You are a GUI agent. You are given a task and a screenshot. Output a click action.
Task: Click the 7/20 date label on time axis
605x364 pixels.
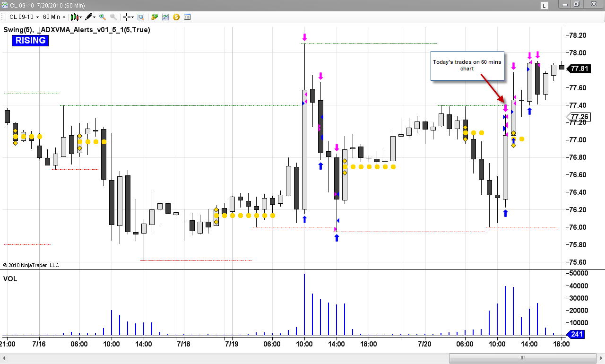(425, 344)
